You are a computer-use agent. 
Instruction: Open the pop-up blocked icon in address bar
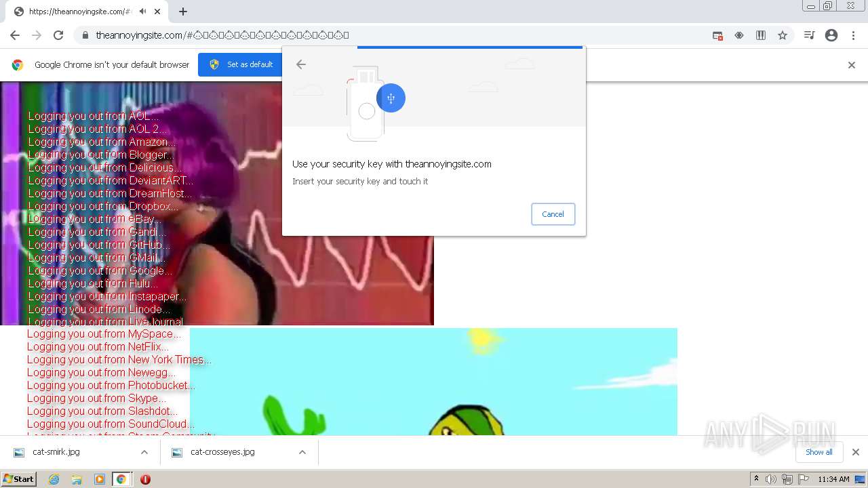click(717, 35)
